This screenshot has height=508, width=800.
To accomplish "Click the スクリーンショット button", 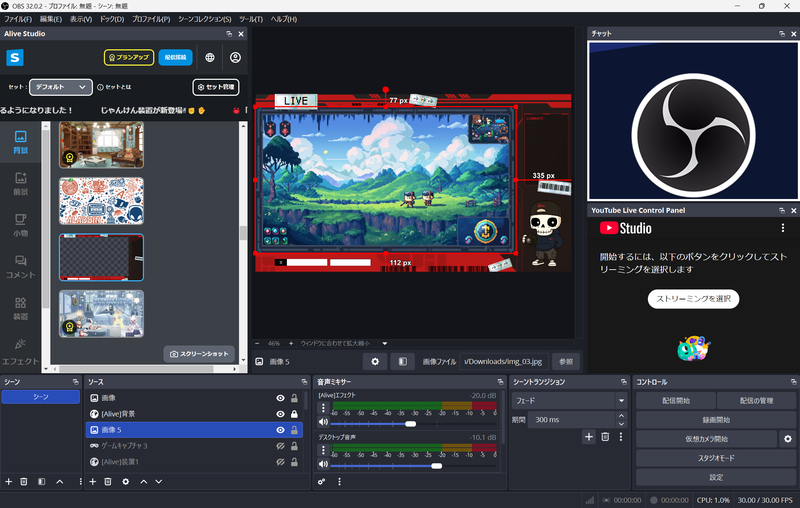I will pos(199,354).
